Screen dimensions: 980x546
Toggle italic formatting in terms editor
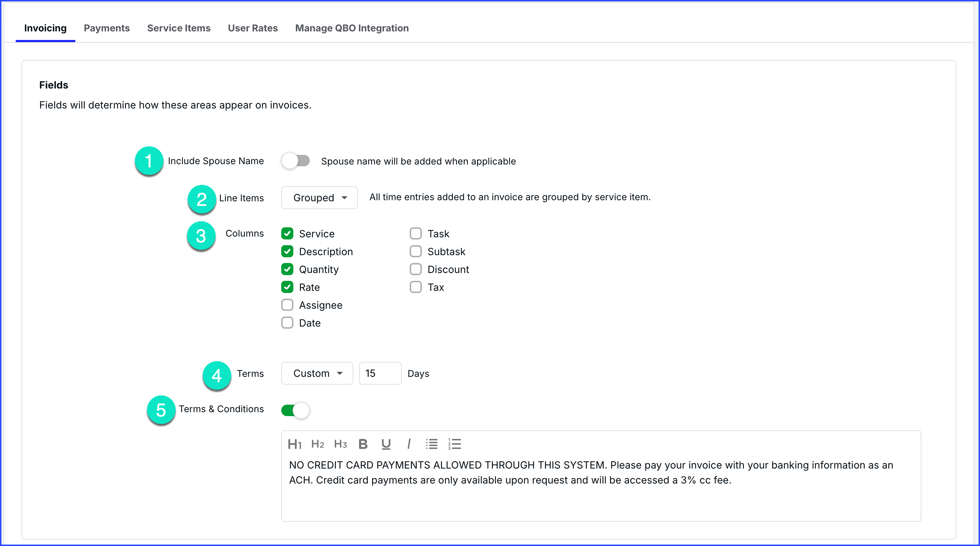point(409,444)
